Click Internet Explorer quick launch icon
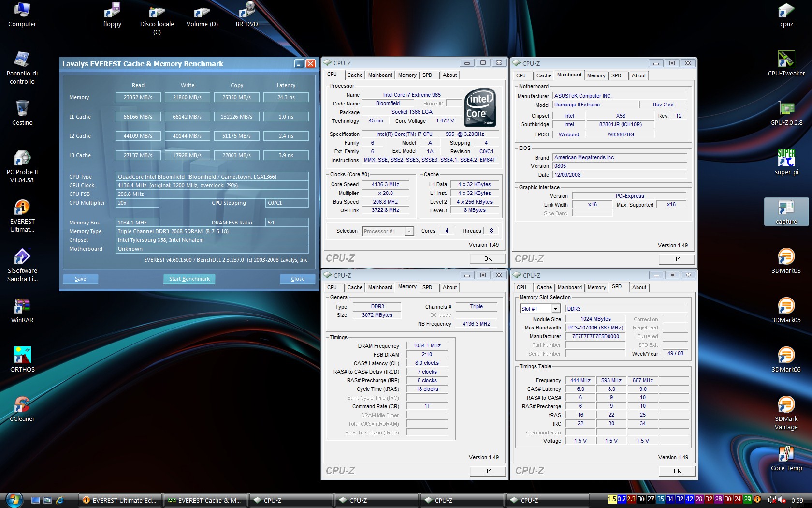The image size is (812, 508). click(60, 500)
